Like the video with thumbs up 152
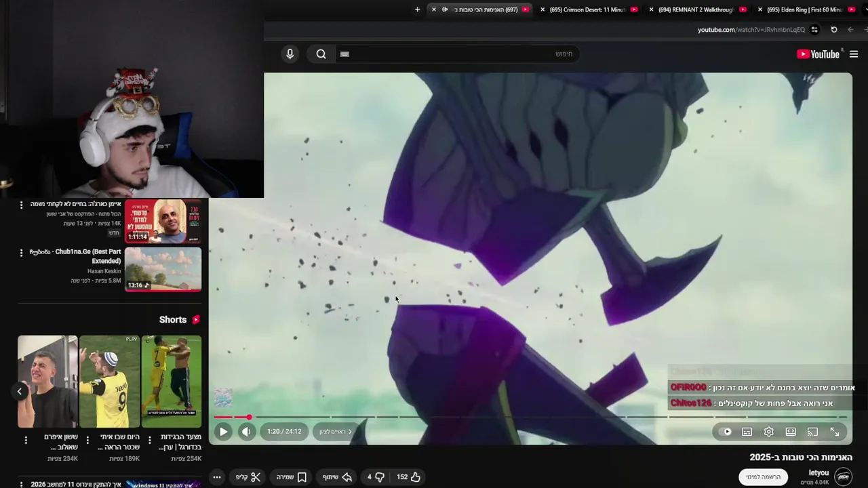The image size is (868, 488). [408, 477]
